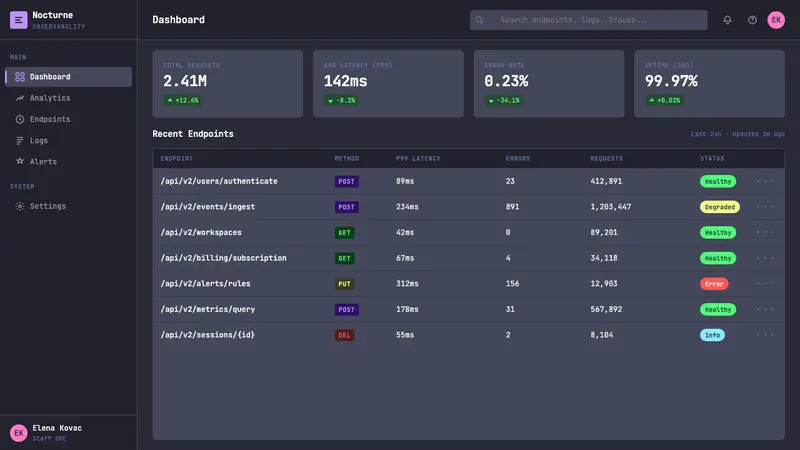Click the Uptime 99.97% card

(x=710, y=84)
